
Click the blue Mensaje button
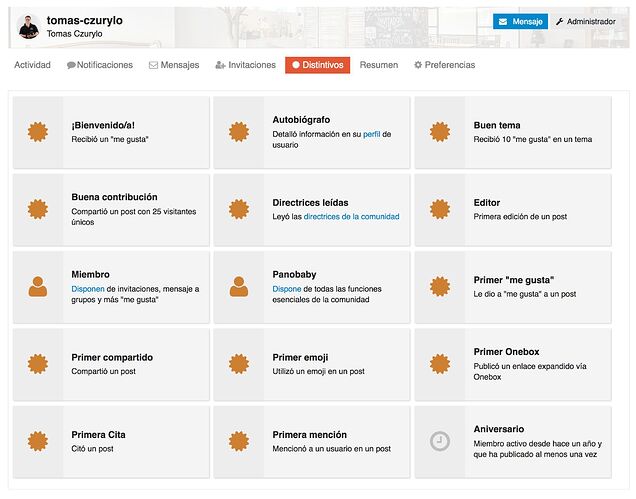[x=520, y=22]
